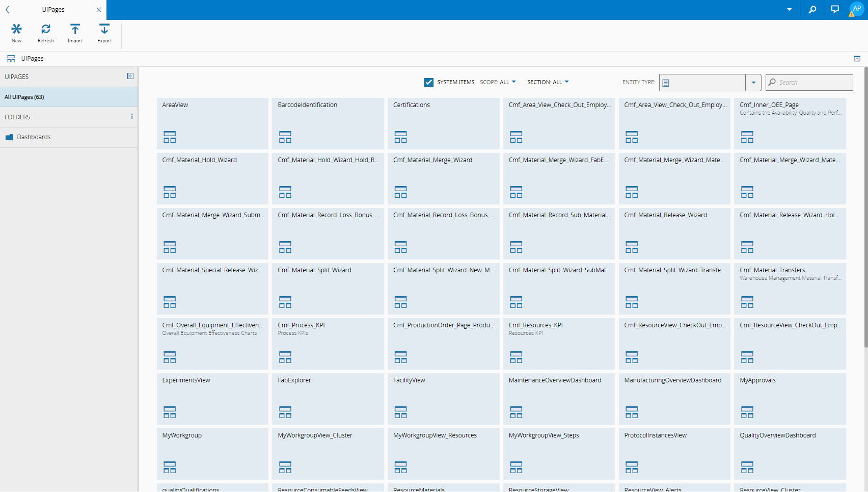Open the SCOPE: ALL dropdown
Viewport: 868px width, 492px height.
click(498, 82)
